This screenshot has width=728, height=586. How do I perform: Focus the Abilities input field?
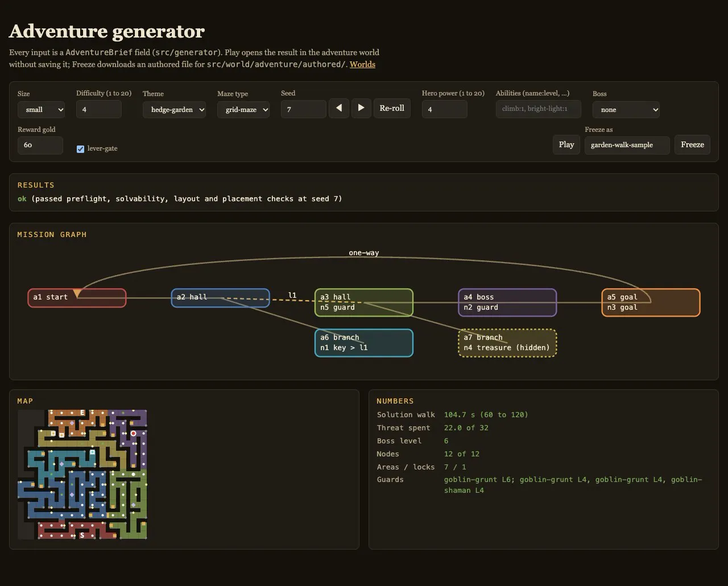tap(539, 109)
